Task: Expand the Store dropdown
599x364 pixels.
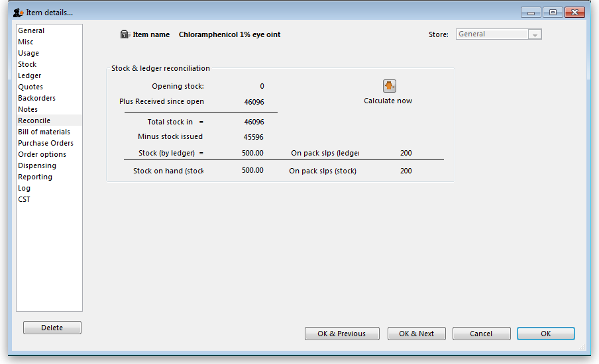Action: point(535,34)
